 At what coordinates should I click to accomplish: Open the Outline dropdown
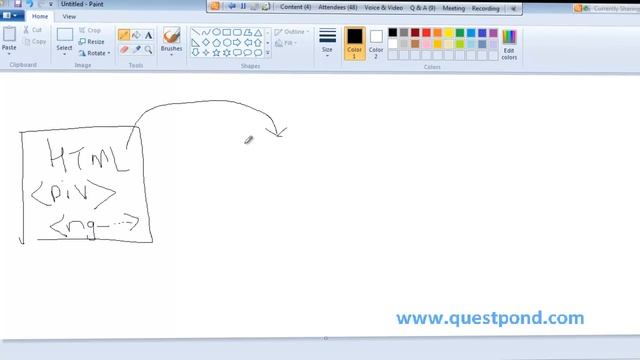(292, 32)
